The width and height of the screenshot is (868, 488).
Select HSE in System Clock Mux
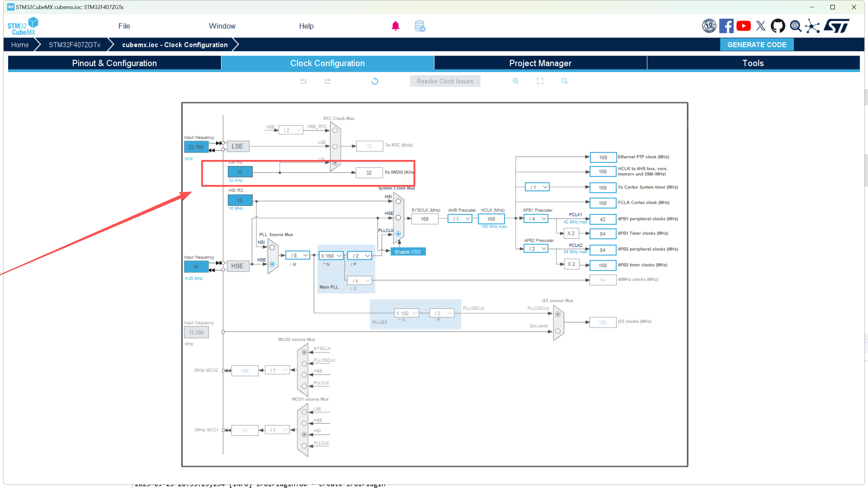pos(398,217)
